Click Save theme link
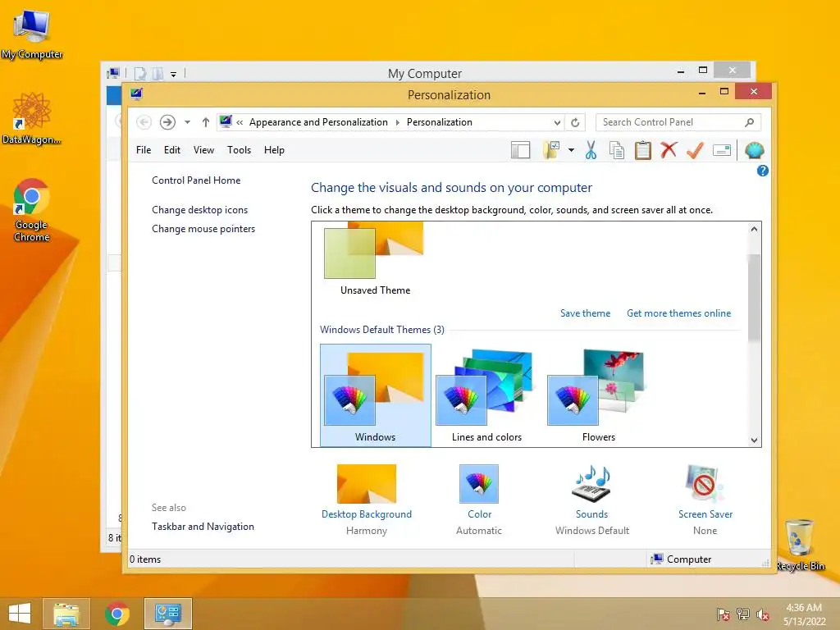The height and width of the screenshot is (630, 840). pos(585,313)
